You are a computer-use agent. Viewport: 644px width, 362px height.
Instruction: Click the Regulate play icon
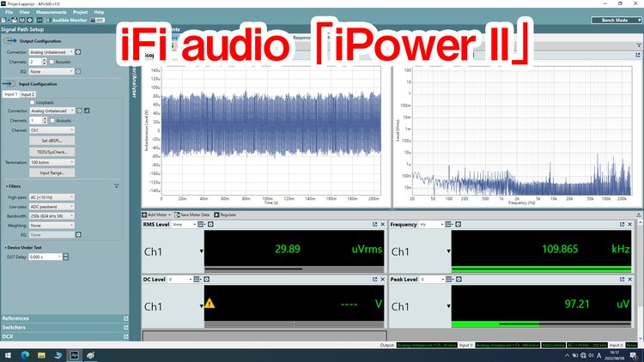[216, 214]
